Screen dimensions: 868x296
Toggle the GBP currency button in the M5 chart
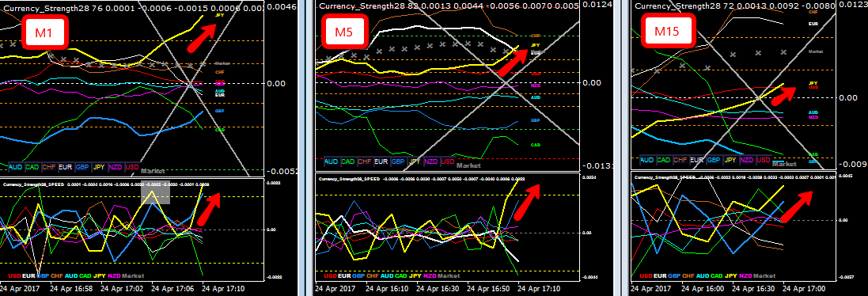point(397,161)
